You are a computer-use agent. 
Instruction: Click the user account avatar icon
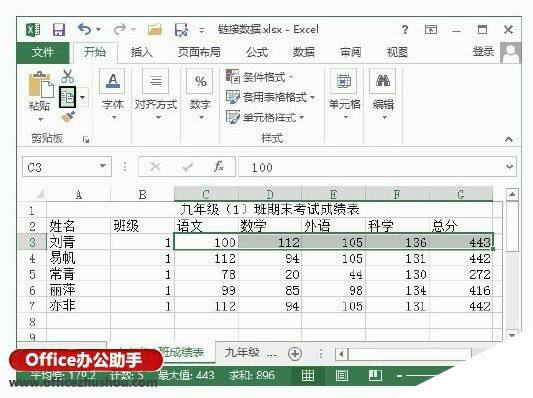[511, 53]
